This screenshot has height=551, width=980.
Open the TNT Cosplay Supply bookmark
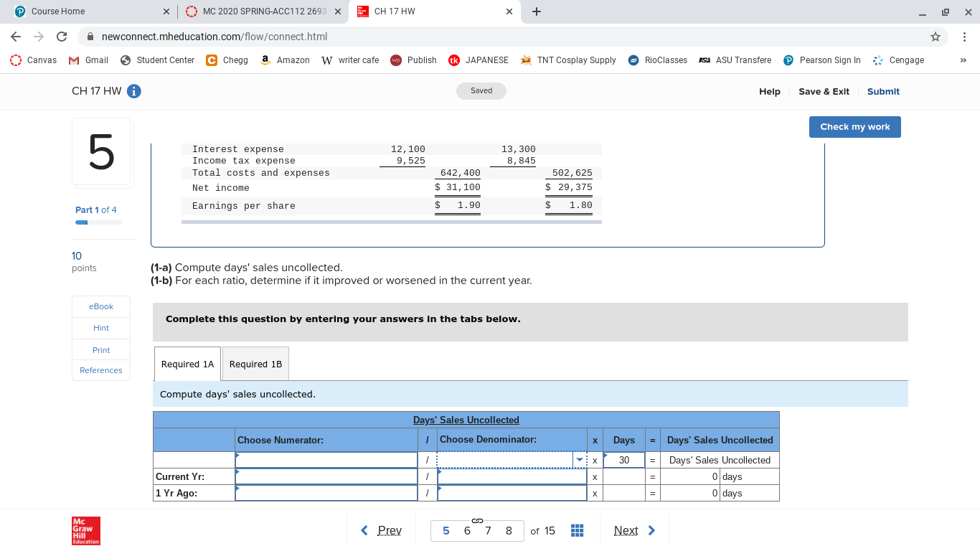coord(568,60)
